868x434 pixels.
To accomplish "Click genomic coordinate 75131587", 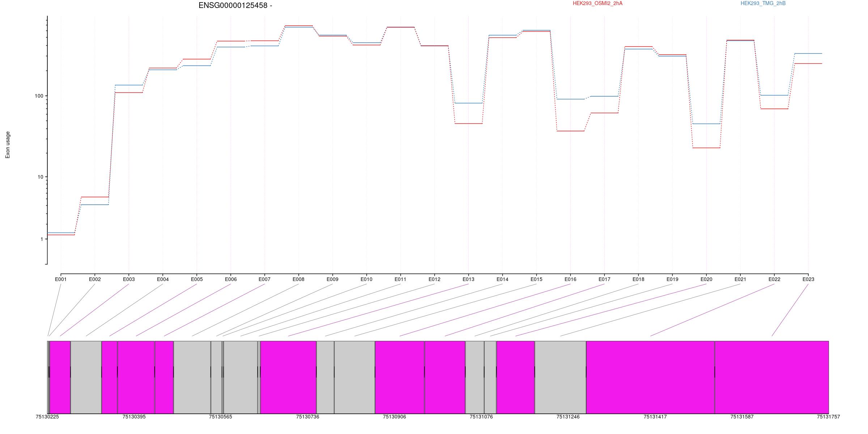I will pos(742,417).
